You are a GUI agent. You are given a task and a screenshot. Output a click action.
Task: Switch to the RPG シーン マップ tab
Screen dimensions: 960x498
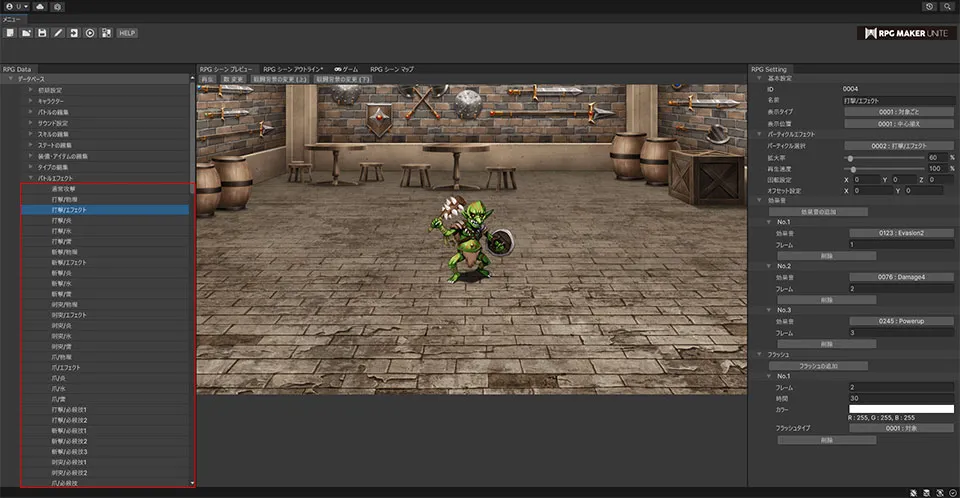pyautogui.click(x=392, y=69)
